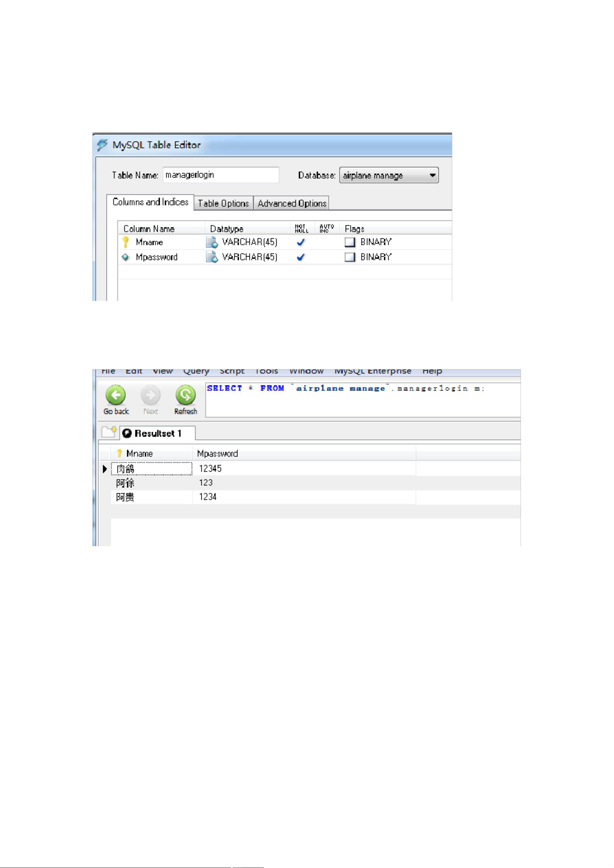Click the green Refresh button
This screenshot has width=614, height=868.
(186, 395)
